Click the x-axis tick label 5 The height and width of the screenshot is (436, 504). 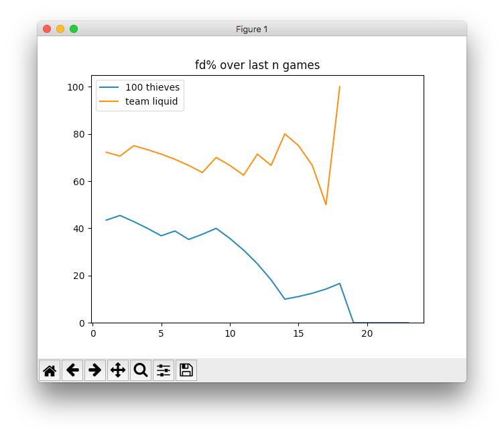(161, 333)
